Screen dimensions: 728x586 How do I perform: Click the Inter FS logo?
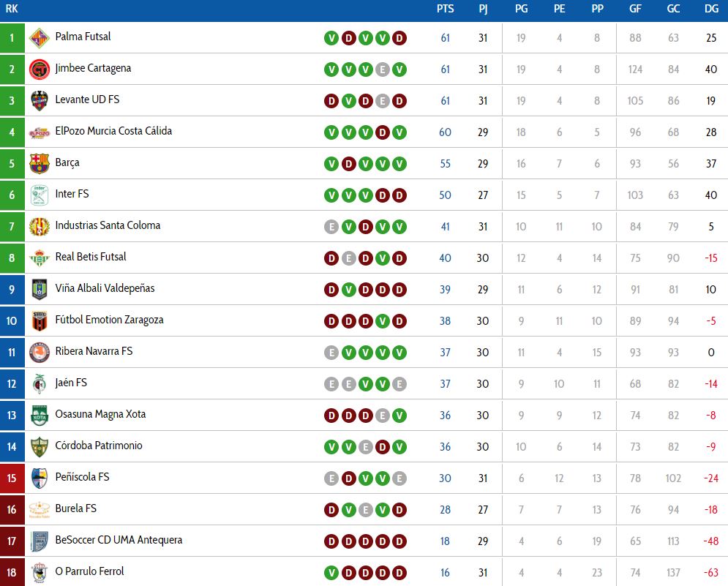click(x=40, y=195)
